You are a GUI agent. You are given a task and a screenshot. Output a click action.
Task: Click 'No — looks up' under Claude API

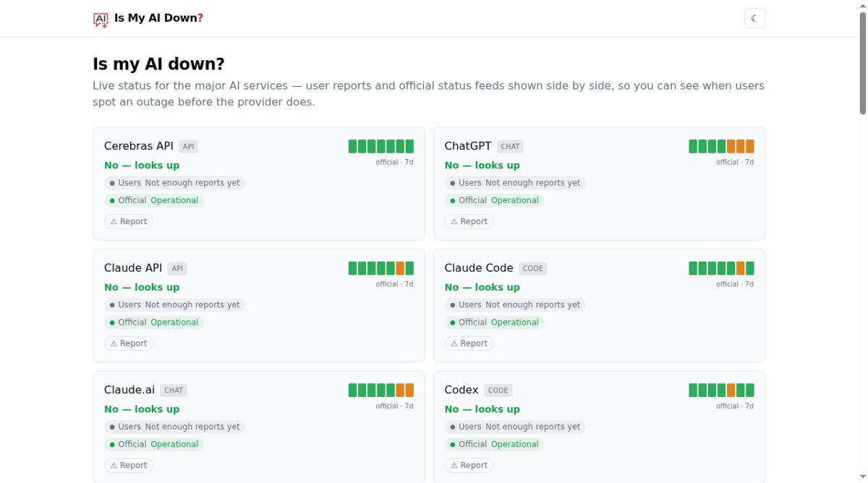pos(142,287)
